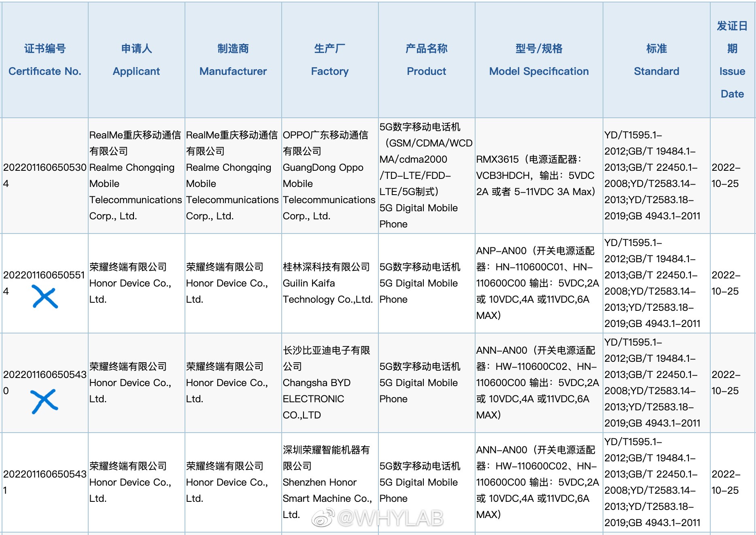Click the blue X mark under certificate 2022011606505430

pyautogui.click(x=44, y=401)
